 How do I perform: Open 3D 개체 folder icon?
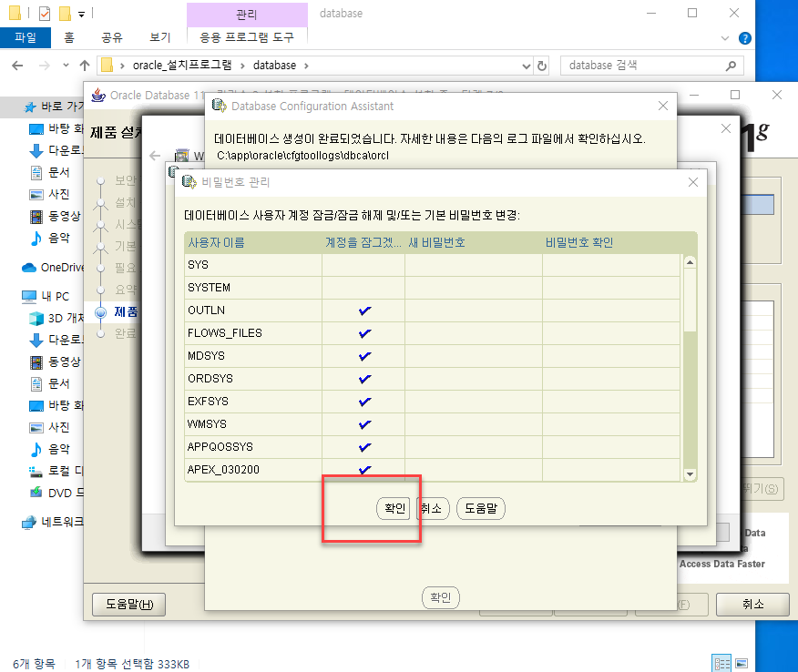[x=36, y=319]
